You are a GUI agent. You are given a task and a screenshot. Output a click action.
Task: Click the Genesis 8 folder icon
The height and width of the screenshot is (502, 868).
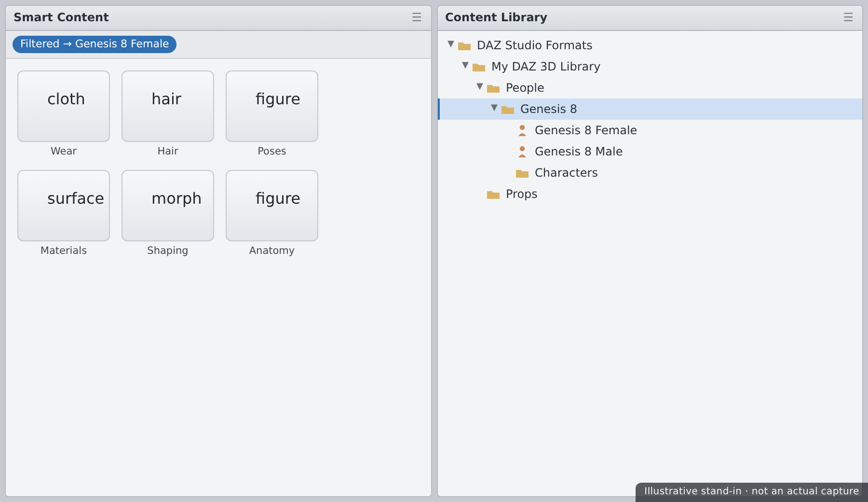508,110
